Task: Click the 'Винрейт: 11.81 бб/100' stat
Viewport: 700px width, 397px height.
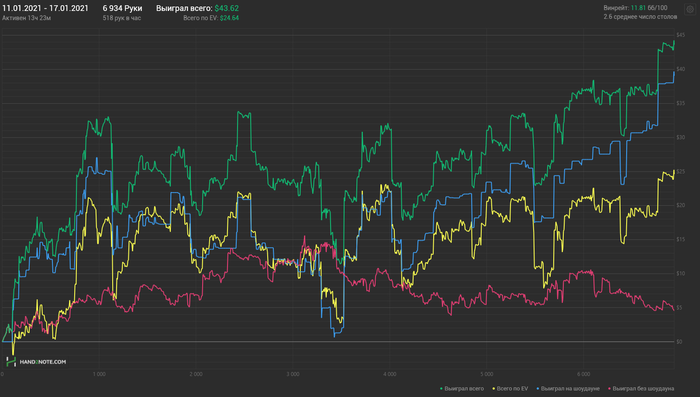Action: pyautogui.click(x=635, y=8)
